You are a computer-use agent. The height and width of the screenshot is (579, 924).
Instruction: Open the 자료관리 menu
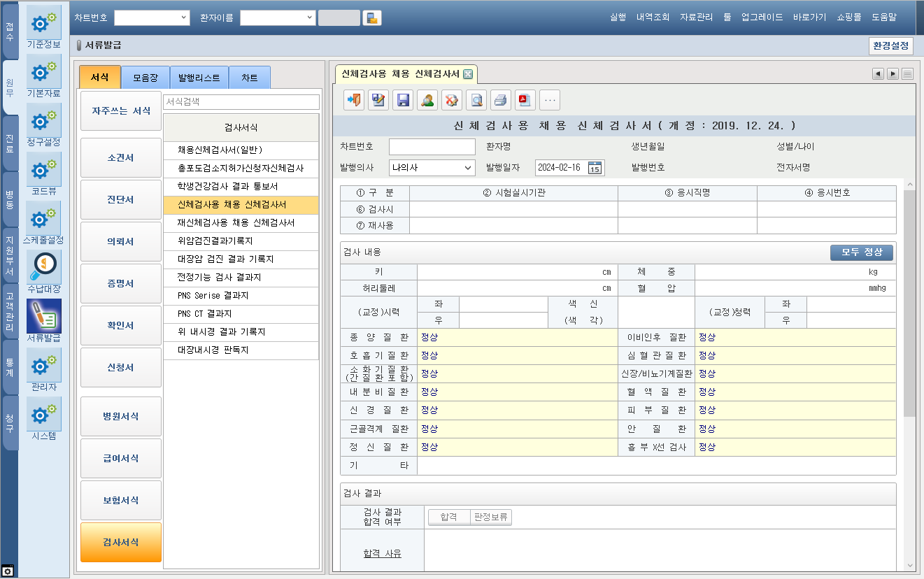696,18
